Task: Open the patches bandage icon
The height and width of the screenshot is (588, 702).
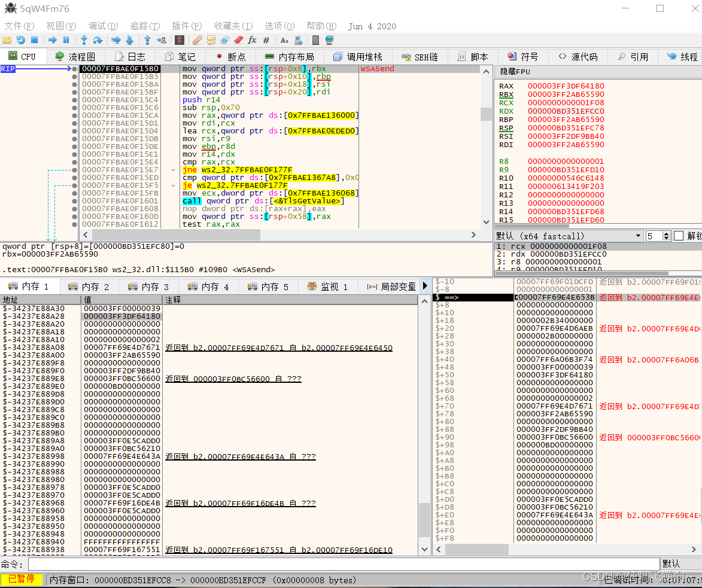Action: pos(197,40)
